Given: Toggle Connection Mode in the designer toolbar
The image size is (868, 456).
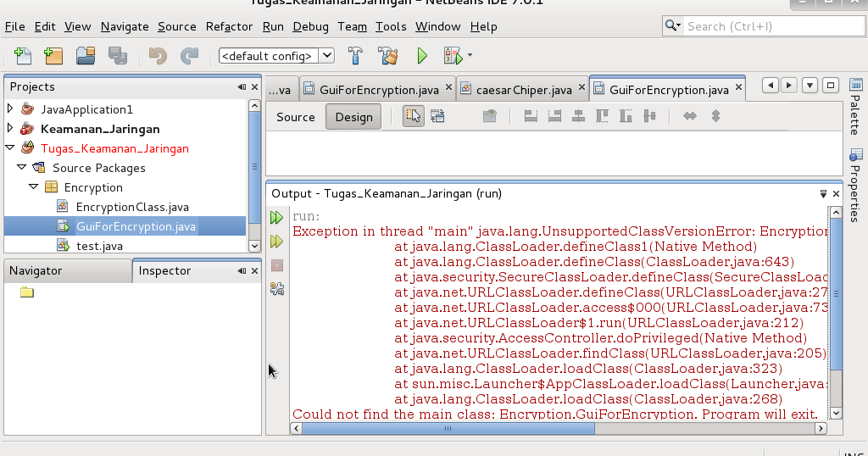Looking at the screenshot, I should pos(437,116).
